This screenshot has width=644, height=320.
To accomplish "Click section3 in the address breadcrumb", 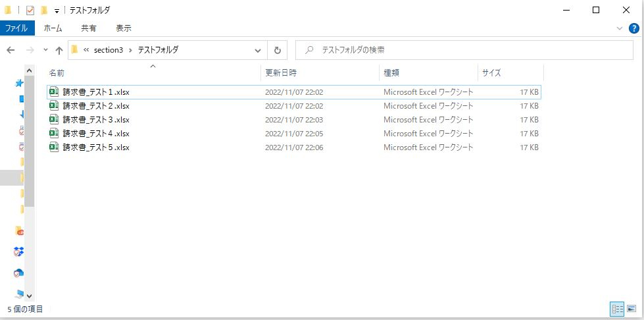I will (x=108, y=50).
